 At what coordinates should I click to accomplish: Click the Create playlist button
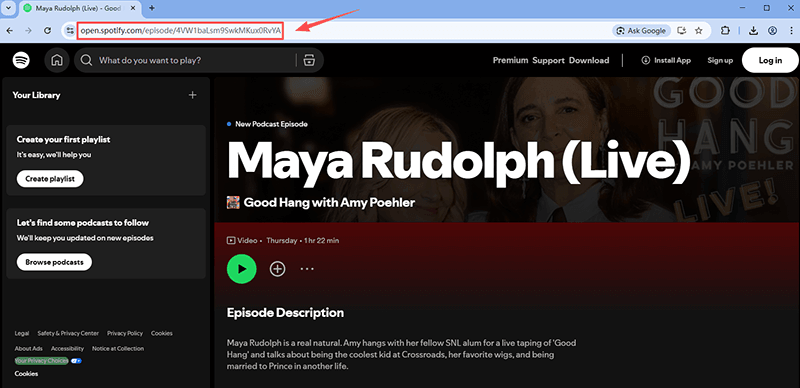click(x=50, y=179)
